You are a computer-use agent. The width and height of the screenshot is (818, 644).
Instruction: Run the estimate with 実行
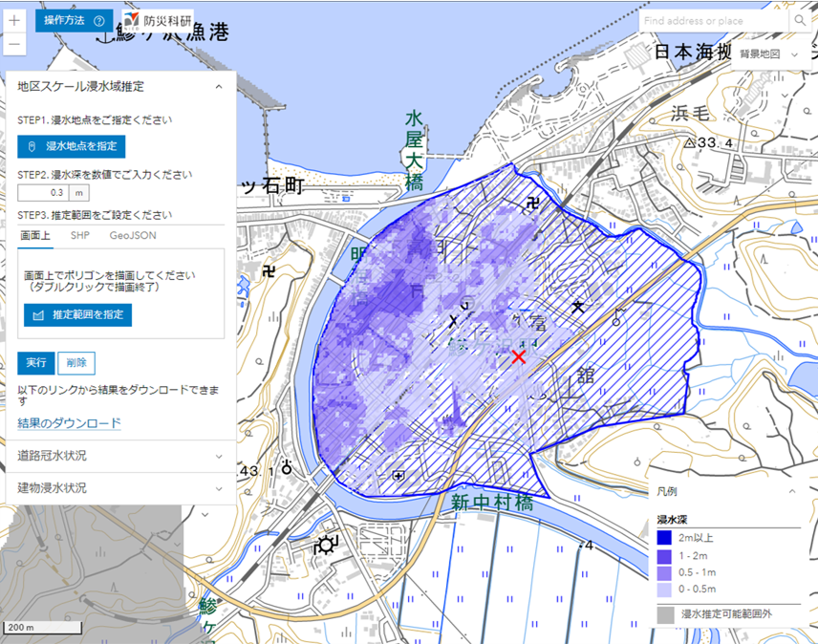pyautogui.click(x=36, y=363)
